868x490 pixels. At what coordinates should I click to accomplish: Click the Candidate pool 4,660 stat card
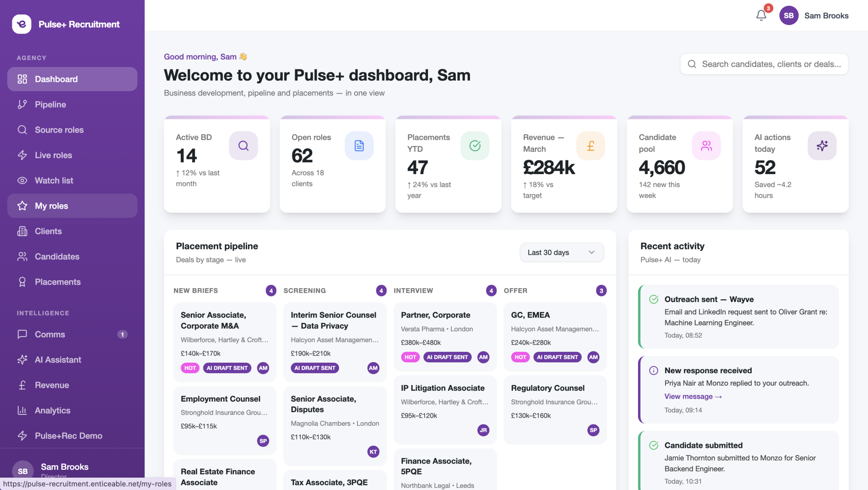(x=679, y=165)
